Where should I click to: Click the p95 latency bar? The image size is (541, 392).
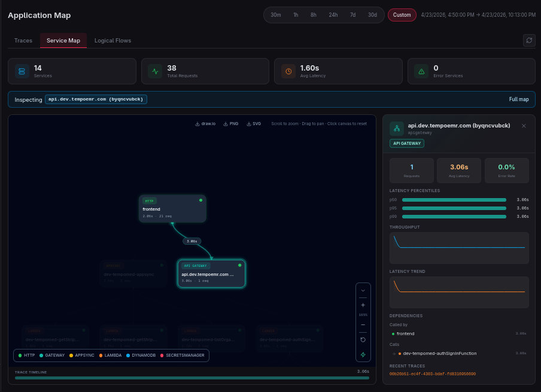coord(454,208)
